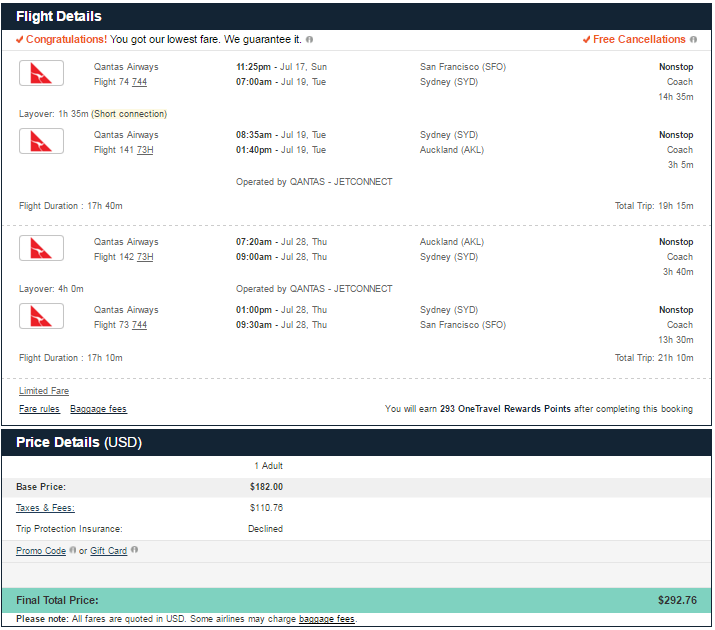715x630 pixels.
Task: Click the 07:20am - Jul 28 departure time
Action: [x=281, y=242]
